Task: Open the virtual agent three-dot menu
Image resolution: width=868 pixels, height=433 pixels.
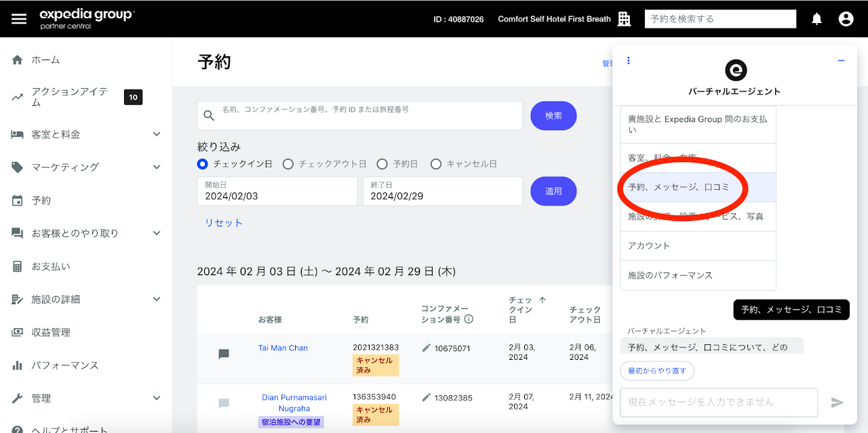Action: pyautogui.click(x=629, y=60)
